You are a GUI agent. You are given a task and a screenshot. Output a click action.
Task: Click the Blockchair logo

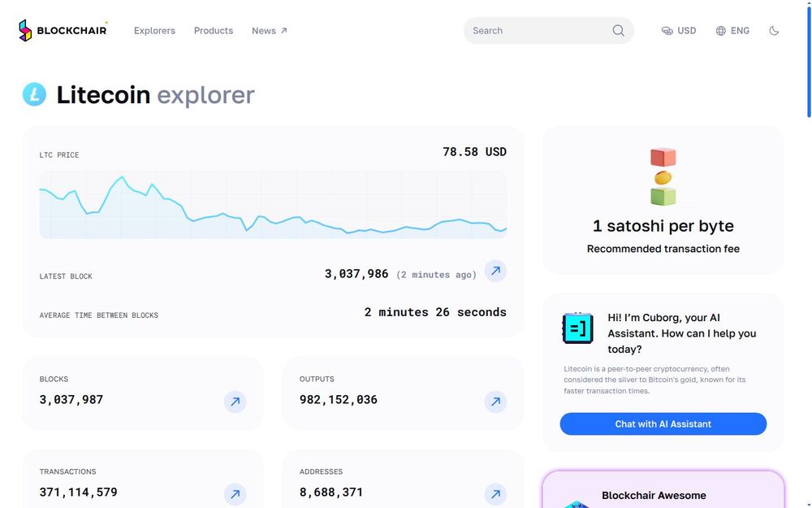point(63,31)
